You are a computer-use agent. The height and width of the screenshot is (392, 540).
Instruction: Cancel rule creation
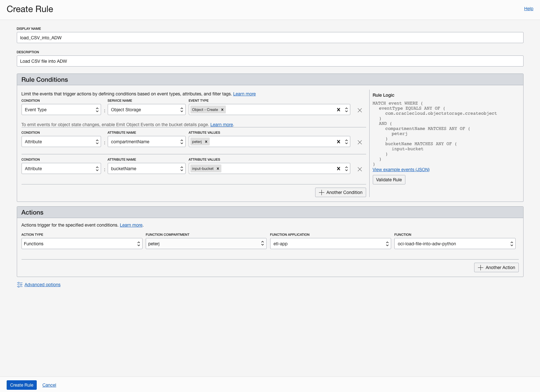click(x=49, y=385)
